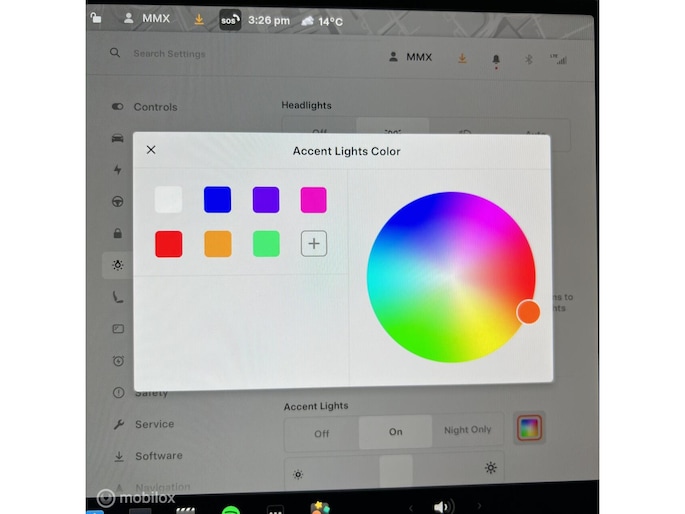This screenshot has height=514, width=685.
Task: Choose the purple color swatch
Action: [x=266, y=199]
